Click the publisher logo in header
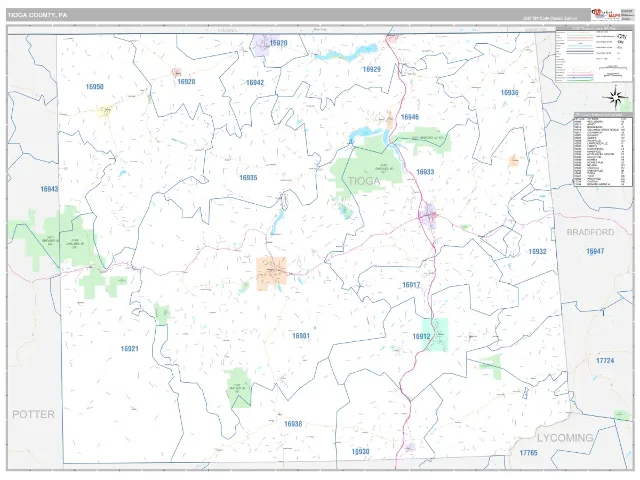Viewport: 640px width, 480px height. (x=606, y=15)
